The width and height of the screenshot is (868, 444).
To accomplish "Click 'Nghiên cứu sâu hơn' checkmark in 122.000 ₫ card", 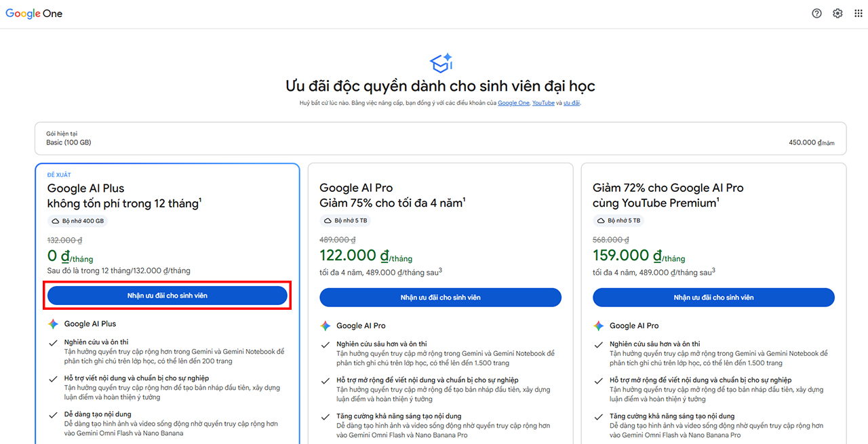I will click(325, 345).
